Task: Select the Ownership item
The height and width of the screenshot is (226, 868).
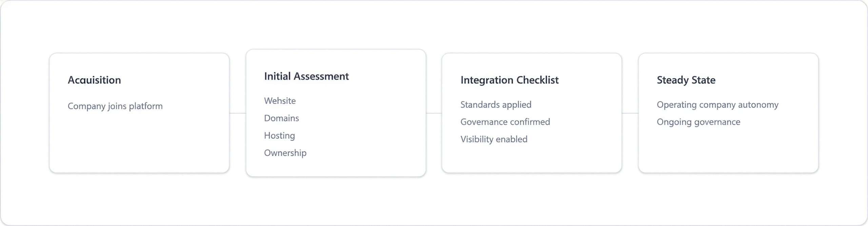Action: point(285,153)
